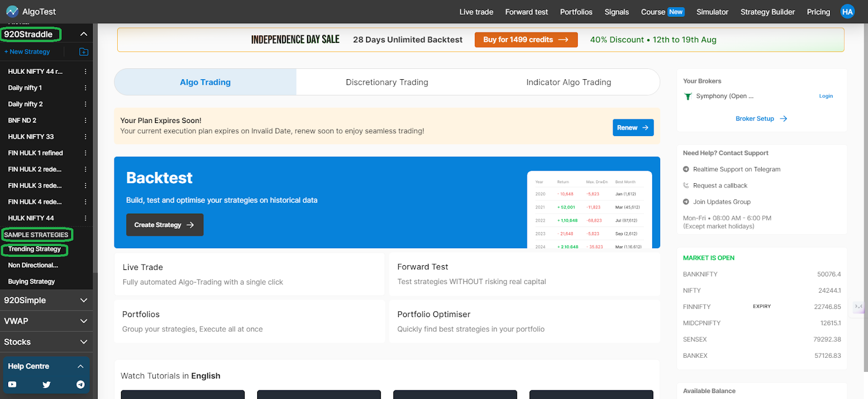The height and width of the screenshot is (399, 868).
Task: Select Buying Strategy in sidebar
Action: [x=31, y=281]
